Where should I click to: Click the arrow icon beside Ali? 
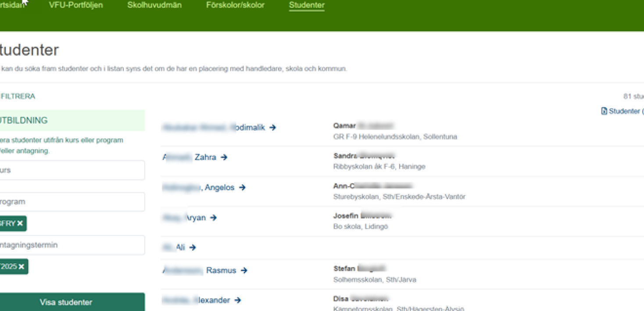pyautogui.click(x=193, y=247)
